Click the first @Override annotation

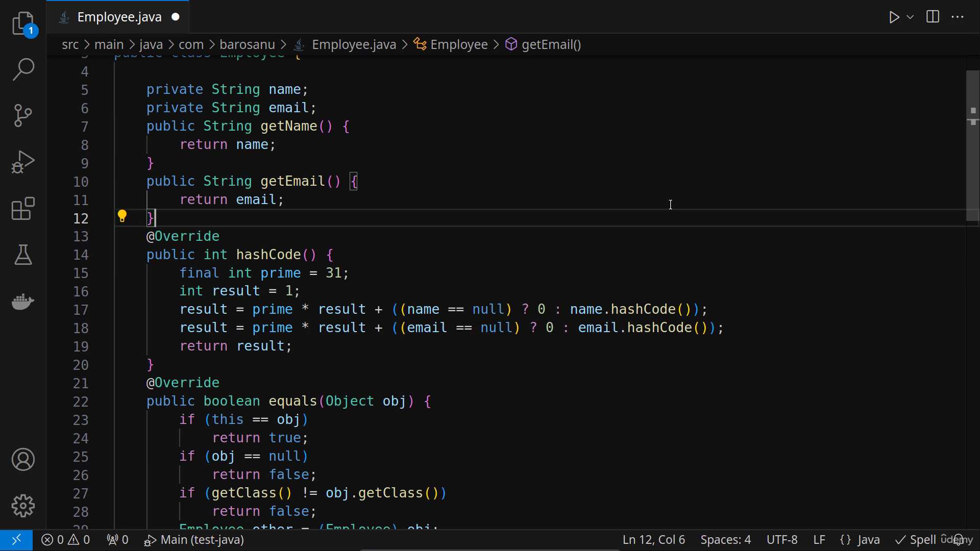183,236
